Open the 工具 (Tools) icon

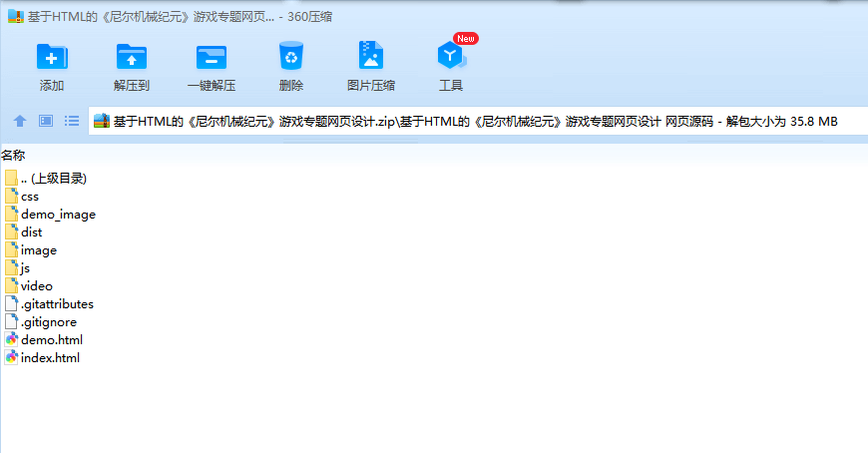tap(451, 56)
